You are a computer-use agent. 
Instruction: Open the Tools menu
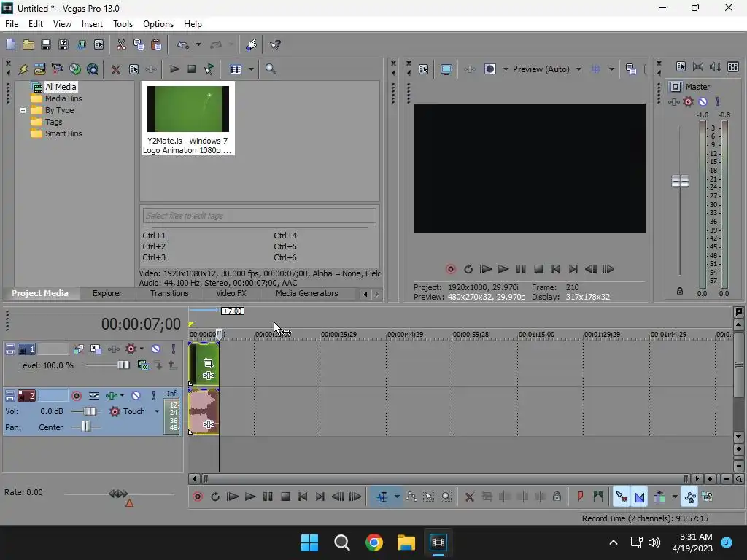pos(123,24)
